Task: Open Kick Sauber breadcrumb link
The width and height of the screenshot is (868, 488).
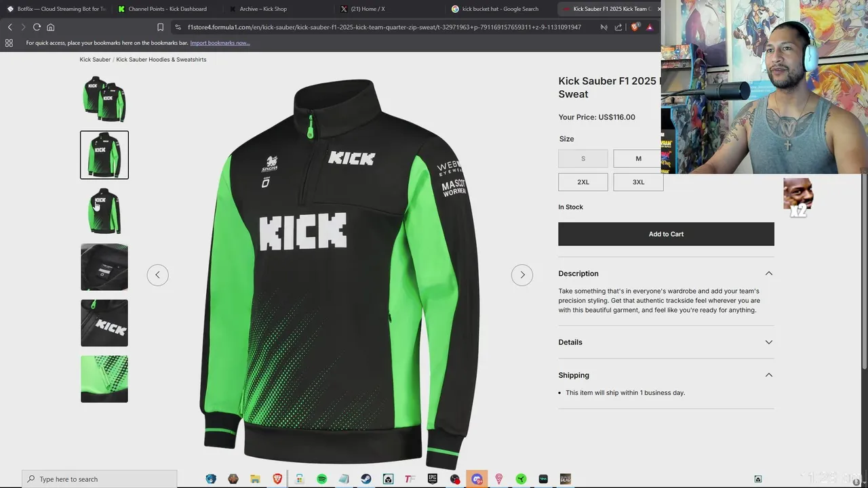Action: click(95, 60)
